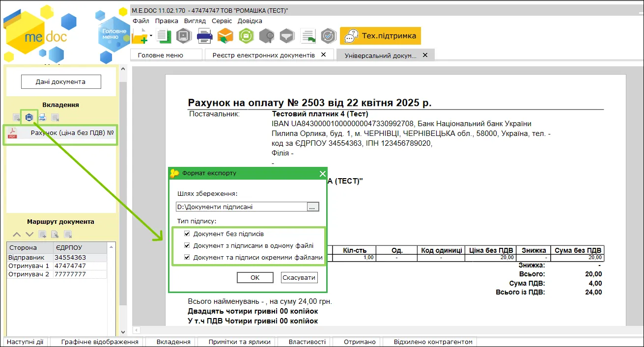Open the create-document folder dropdown arrow
Screen dimensions: 644x347
pos(151,35)
